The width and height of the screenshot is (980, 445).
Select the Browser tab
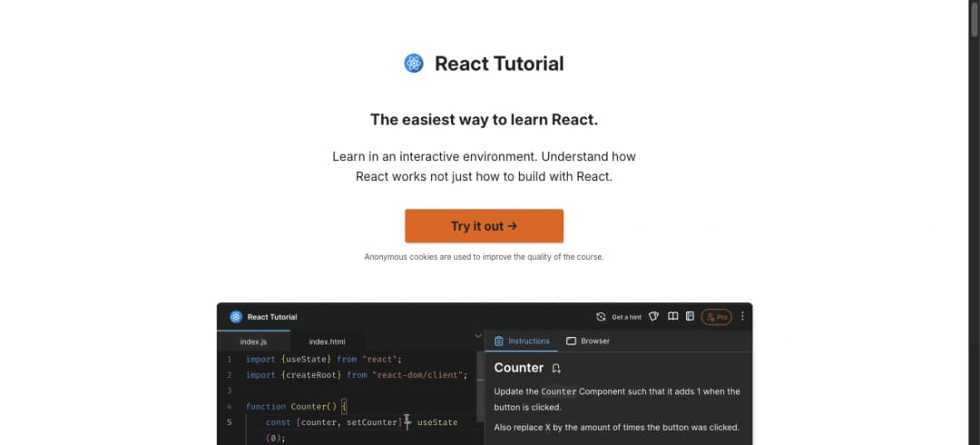click(x=587, y=341)
